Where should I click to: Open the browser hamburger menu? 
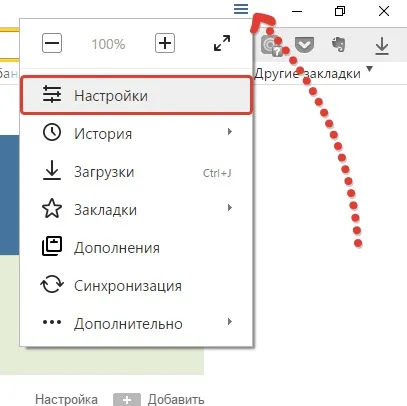241,9
